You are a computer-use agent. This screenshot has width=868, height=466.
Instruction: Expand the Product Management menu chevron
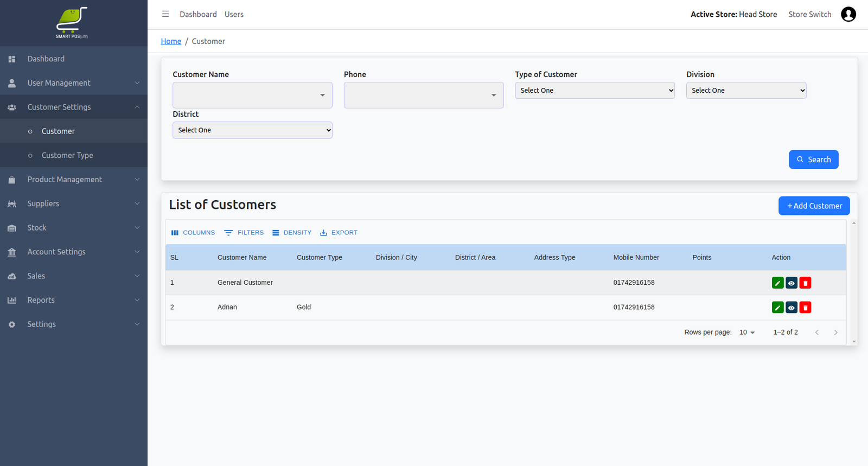coord(137,180)
